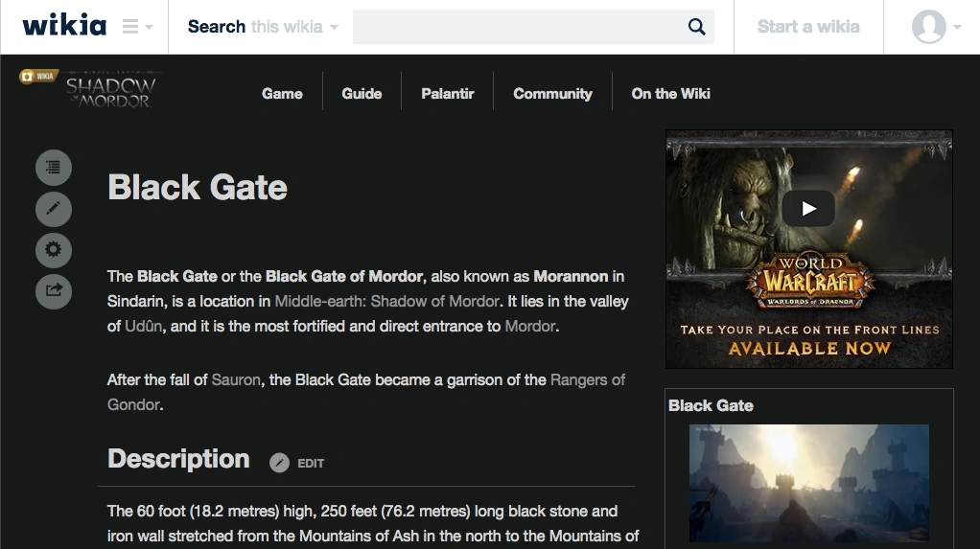Play the World of Warcraft video
This screenshot has height=549, width=980.
pyautogui.click(x=808, y=208)
